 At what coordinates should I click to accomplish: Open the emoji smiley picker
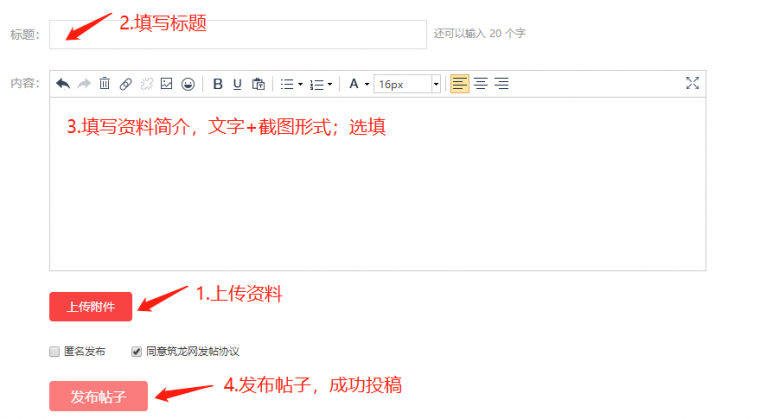pos(187,84)
